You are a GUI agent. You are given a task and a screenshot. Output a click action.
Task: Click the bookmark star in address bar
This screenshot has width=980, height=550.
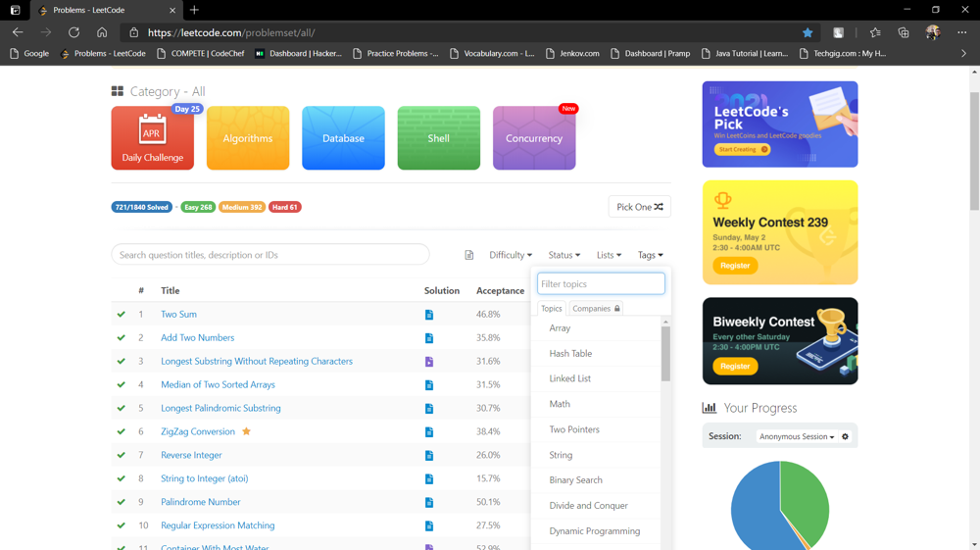point(808,32)
